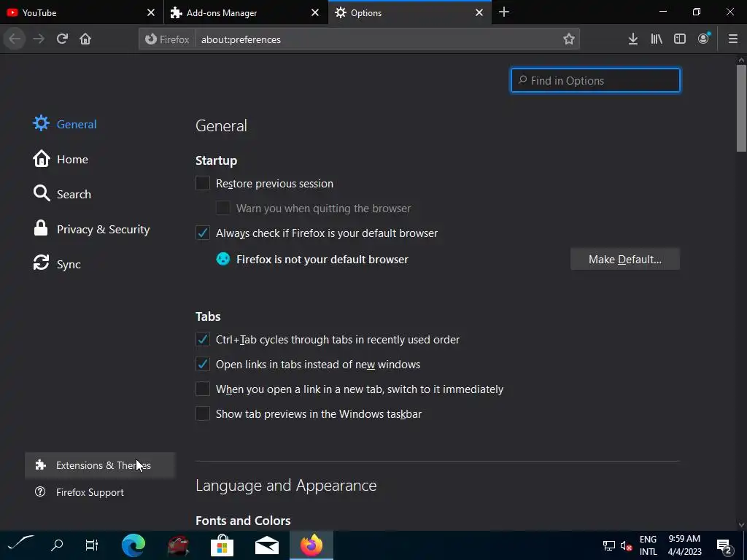This screenshot has width=747, height=560.
Task: Click the Windows Start button
Action: click(x=20, y=545)
